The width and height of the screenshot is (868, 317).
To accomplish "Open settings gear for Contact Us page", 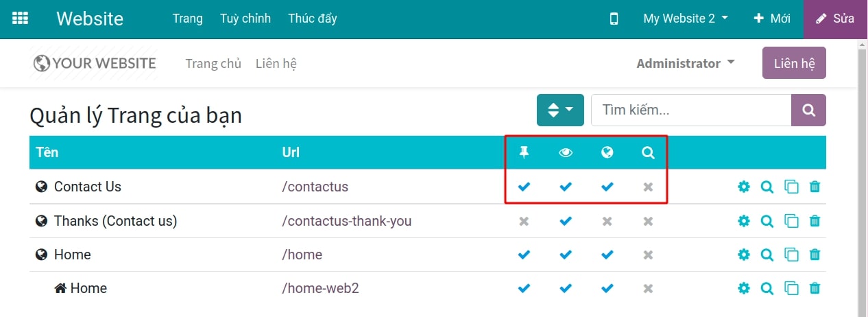I will click(744, 187).
